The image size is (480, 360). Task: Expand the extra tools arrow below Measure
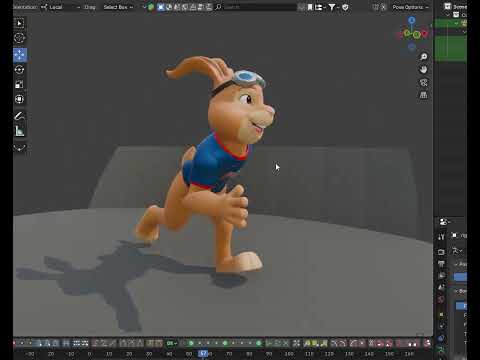click(19, 148)
